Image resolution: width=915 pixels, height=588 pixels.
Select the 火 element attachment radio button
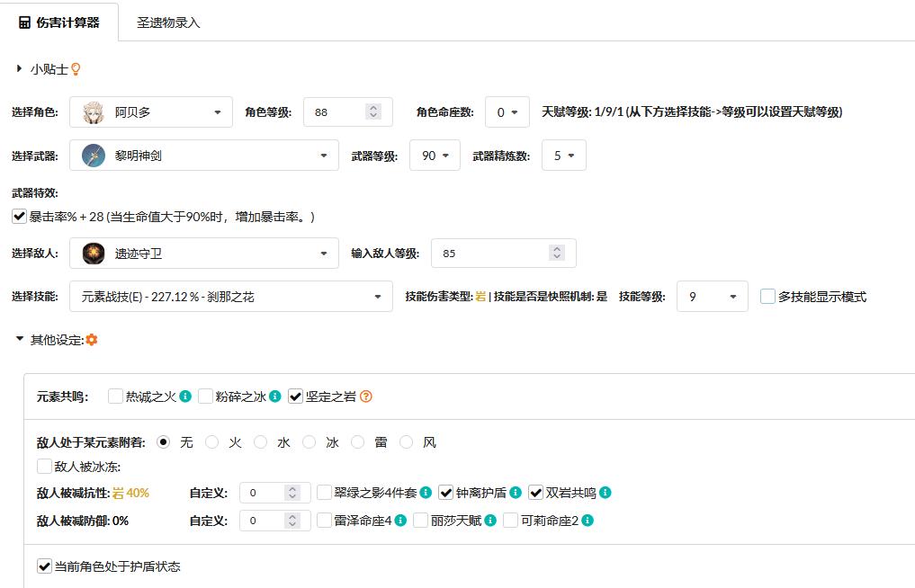pos(211,441)
